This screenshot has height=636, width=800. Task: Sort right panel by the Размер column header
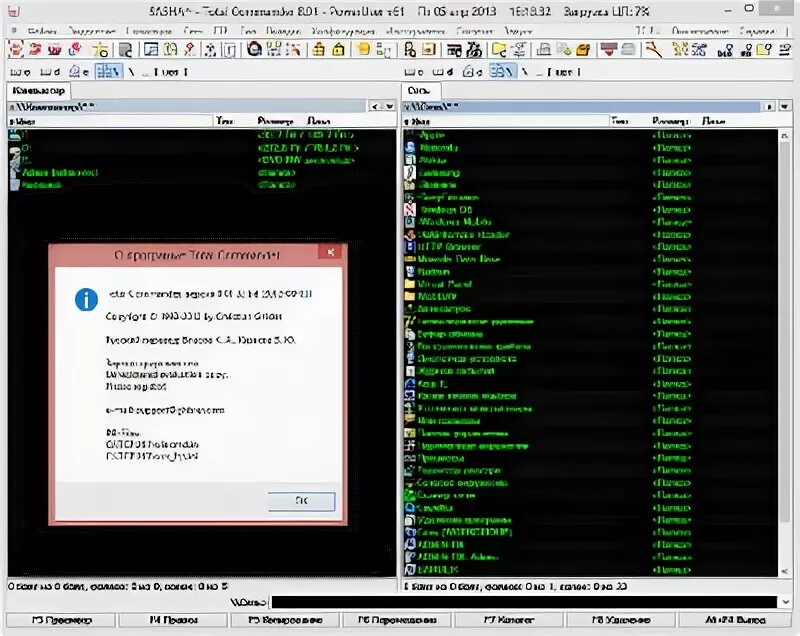669,121
